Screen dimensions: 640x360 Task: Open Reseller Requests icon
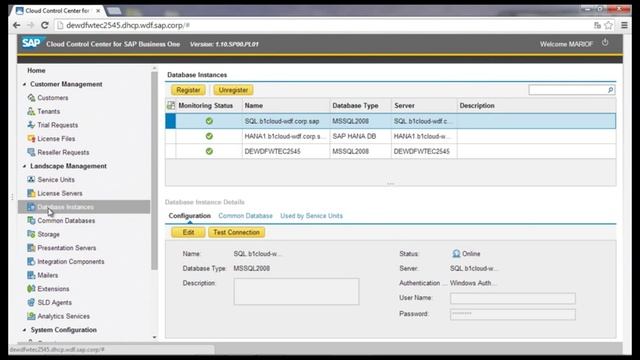(31, 152)
